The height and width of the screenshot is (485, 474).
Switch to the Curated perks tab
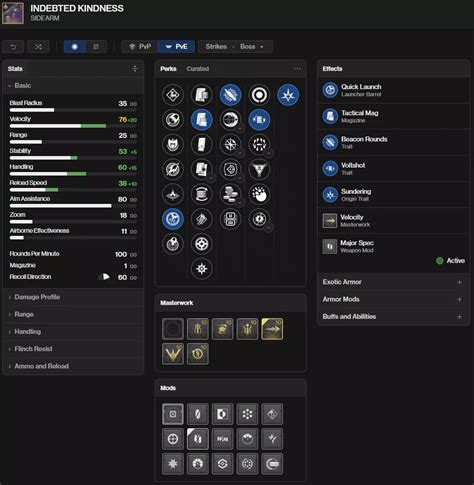(x=198, y=69)
